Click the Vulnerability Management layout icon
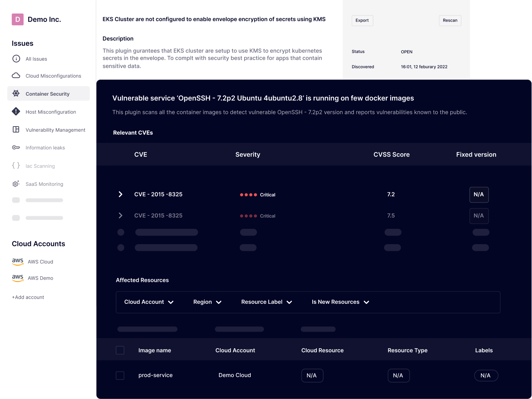The image size is (532, 399). (16, 130)
